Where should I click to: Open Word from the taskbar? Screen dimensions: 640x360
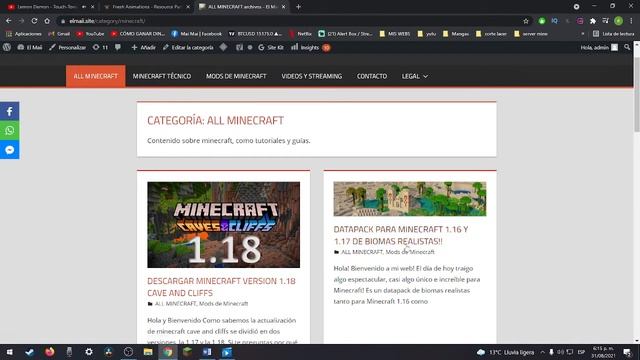(x=207, y=352)
